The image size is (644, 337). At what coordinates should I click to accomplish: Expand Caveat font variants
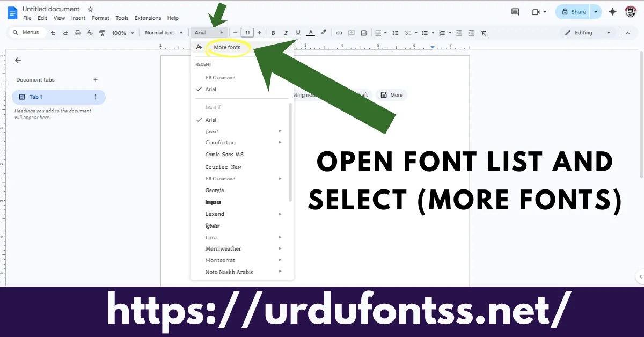point(280,131)
